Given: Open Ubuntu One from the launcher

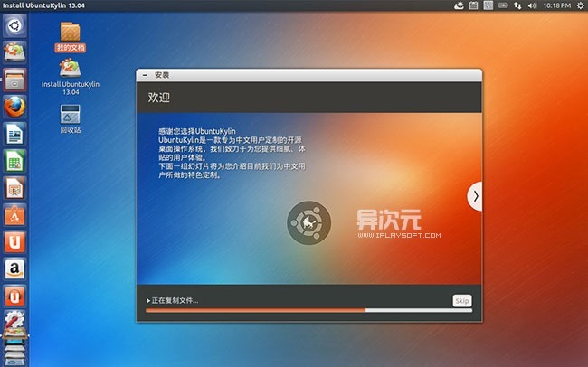Looking at the screenshot, I should pos(14,241).
